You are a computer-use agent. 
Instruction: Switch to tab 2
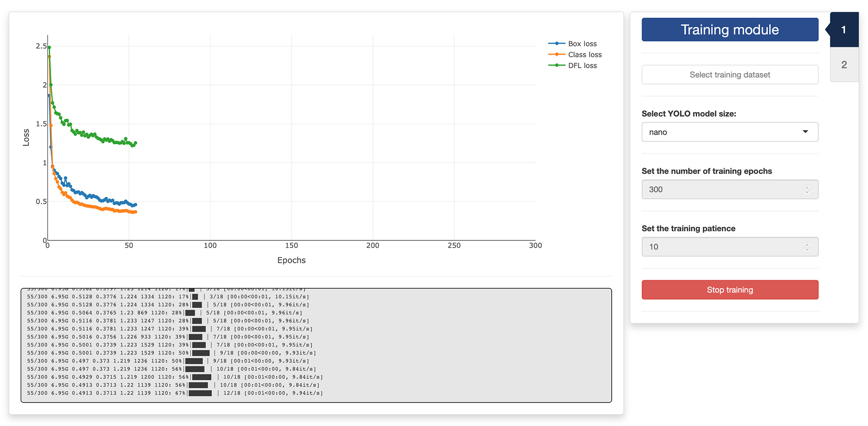pos(844,65)
